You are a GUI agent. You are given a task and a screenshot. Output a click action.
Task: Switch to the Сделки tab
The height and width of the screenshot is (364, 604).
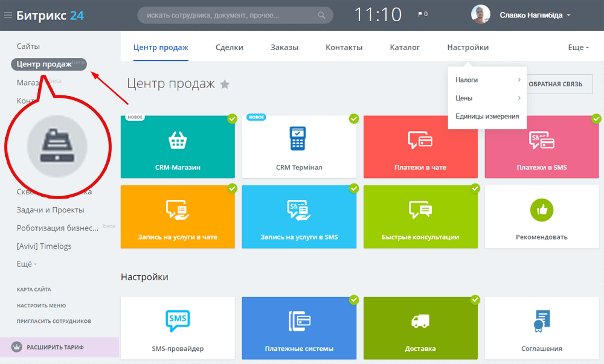(x=229, y=47)
